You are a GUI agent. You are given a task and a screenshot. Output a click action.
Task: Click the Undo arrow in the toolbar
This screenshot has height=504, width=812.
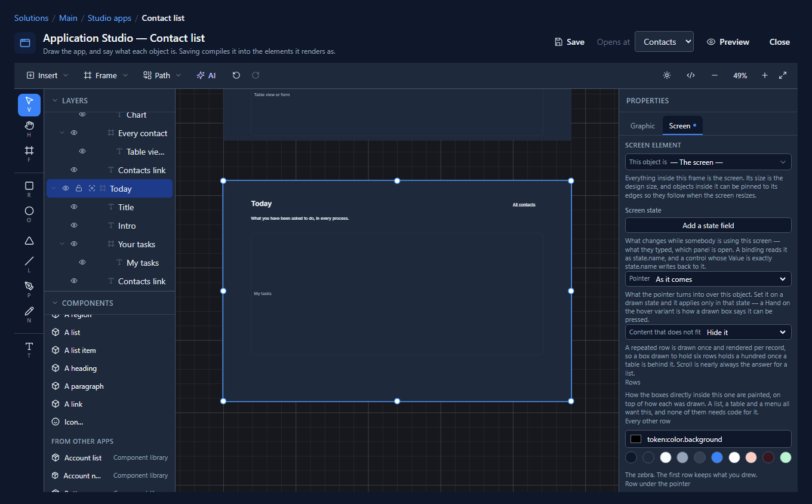pos(236,75)
